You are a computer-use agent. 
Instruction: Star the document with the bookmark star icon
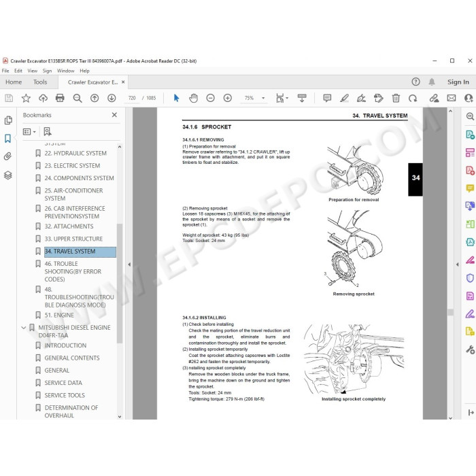pos(26,98)
